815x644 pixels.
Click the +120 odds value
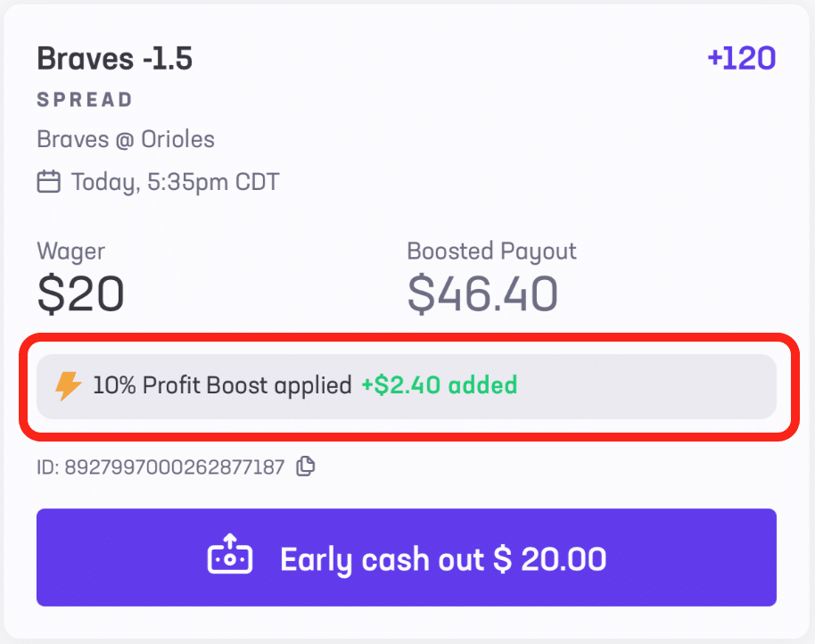click(x=741, y=57)
